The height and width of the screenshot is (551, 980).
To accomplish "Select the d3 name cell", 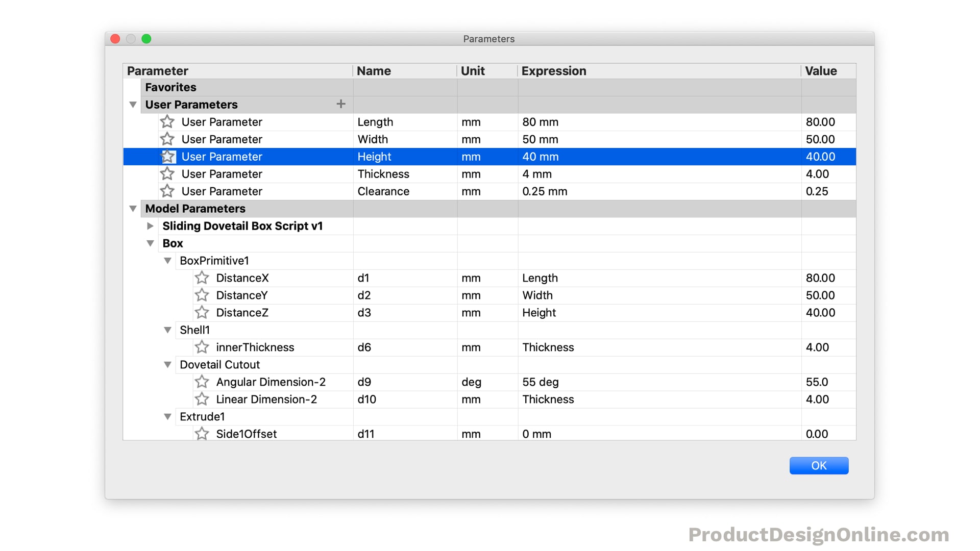I will click(405, 313).
